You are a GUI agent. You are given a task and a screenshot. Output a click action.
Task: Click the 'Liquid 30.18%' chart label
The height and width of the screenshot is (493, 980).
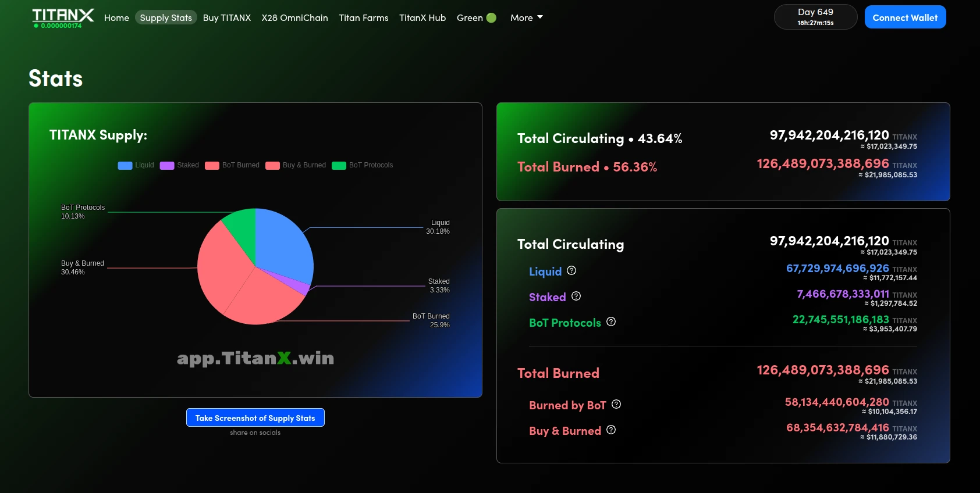pos(438,227)
